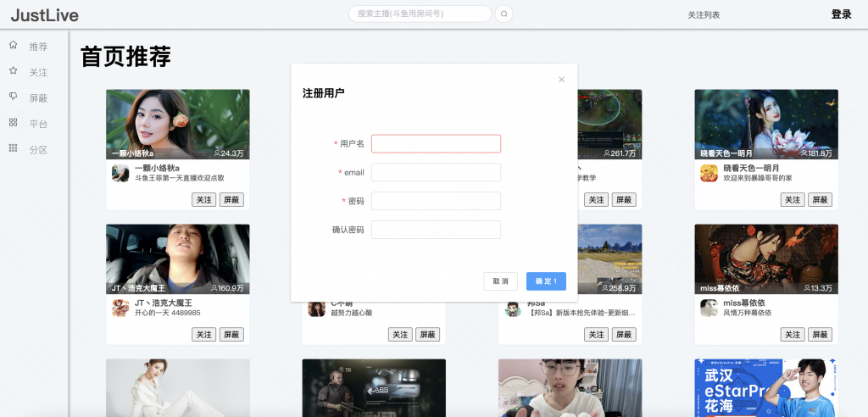Image resolution: width=868 pixels, height=417 pixels.
Task: Block 邦Sa with 屏蔽 button
Action: tap(624, 335)
